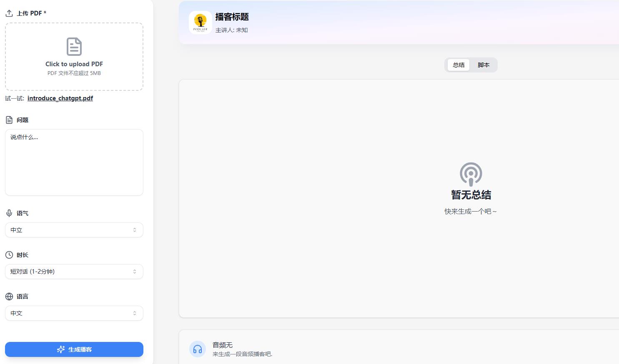
Task: Open the introduce_chatgpt.pdf sample link
Action: (x=60, y=98)
